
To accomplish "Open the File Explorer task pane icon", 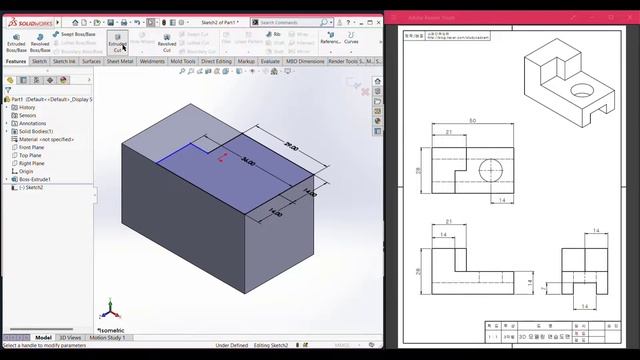I will [x=378, y=101].
